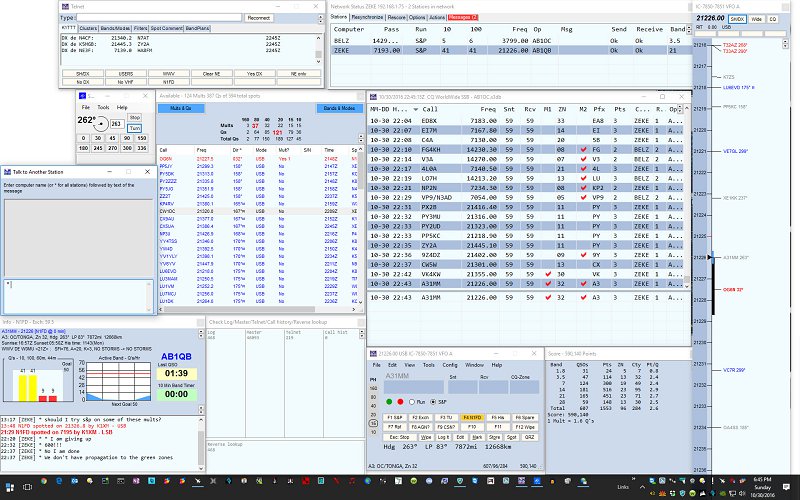Click the red M2 checkmark in the FG4KH row
Image resolution: width=800 pixels, height=500 pixels.
583,149
